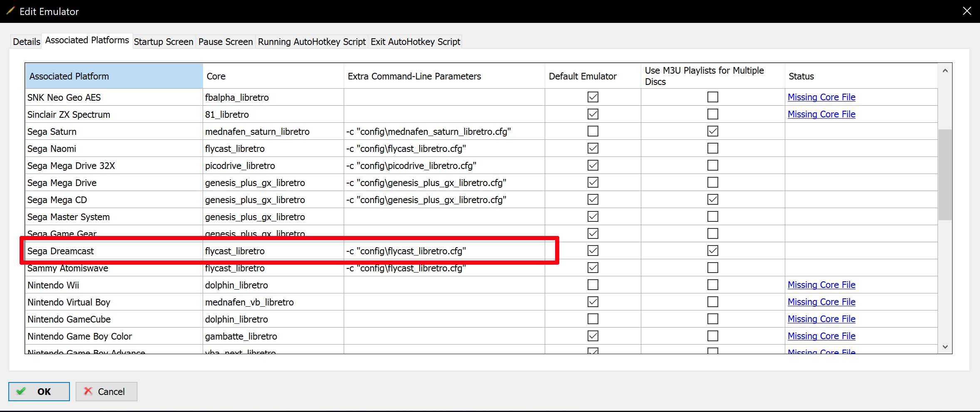Open Missing Core File link for Sinclair ZX Spectrum
This screenshot has height=412, width=980.
(821, 114)
